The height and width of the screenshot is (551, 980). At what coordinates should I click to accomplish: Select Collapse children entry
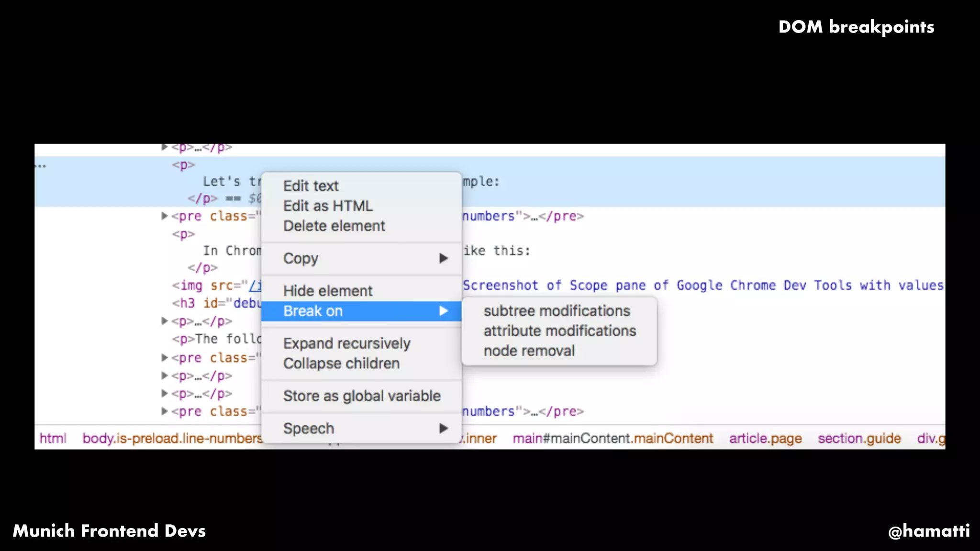(341, 364)
